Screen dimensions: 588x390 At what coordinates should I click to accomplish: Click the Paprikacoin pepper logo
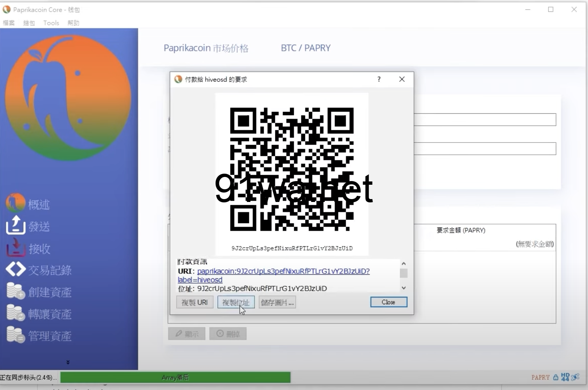68,98
